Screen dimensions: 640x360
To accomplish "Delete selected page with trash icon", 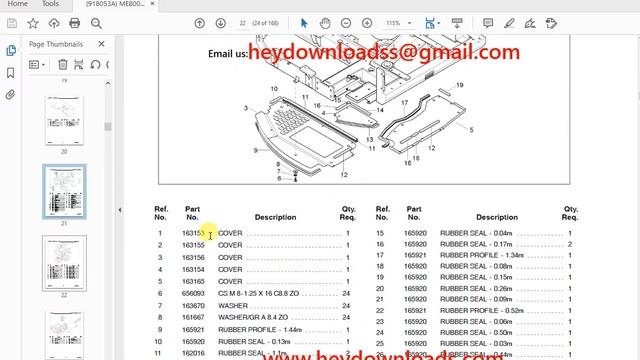I will tap(62, 64).
